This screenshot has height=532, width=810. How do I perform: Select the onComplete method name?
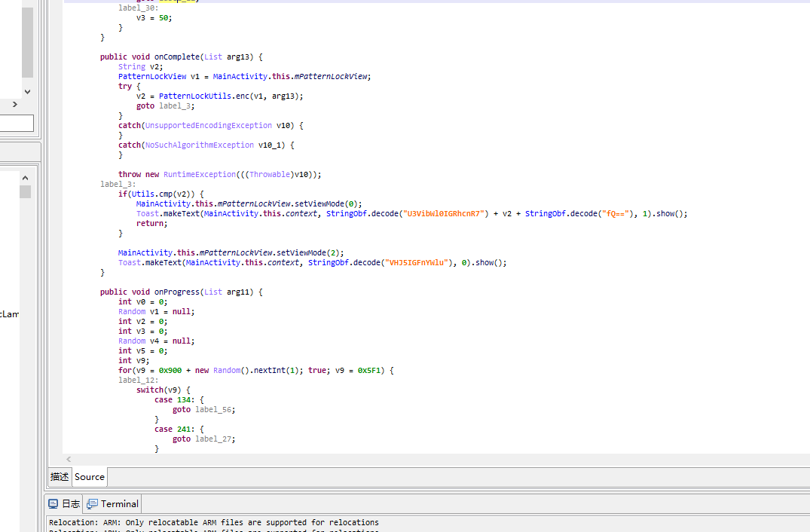(176, 57)
